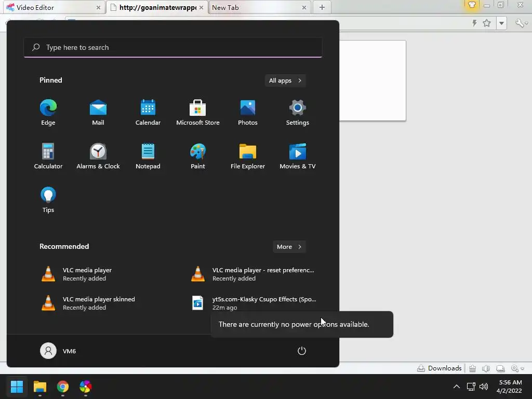
Task: Launch the Mail app
Action: coord(98,113)
